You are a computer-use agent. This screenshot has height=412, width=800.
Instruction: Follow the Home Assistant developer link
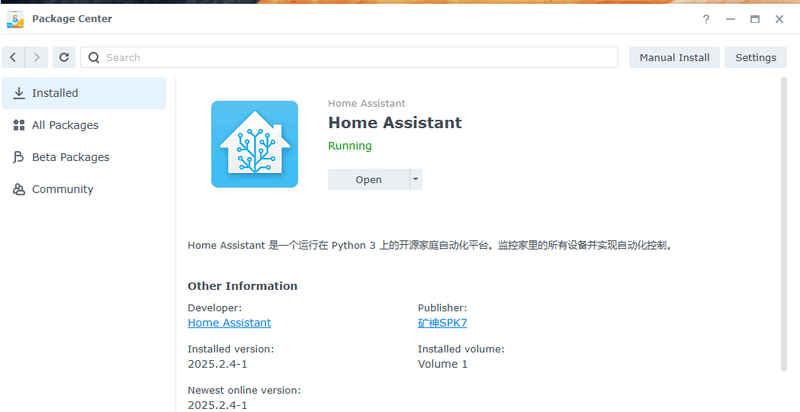pyautogui.click(x=229, y=323)
